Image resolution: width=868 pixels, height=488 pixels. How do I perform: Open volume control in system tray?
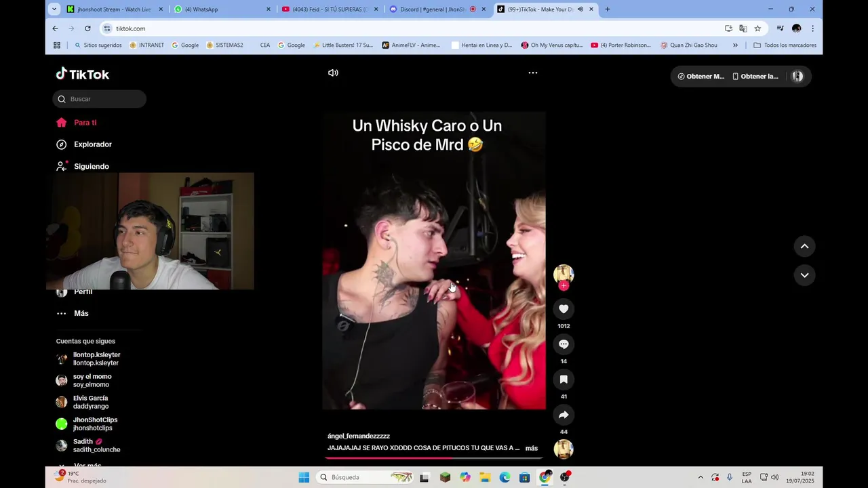pyautogui.click(x=774, y=477)
